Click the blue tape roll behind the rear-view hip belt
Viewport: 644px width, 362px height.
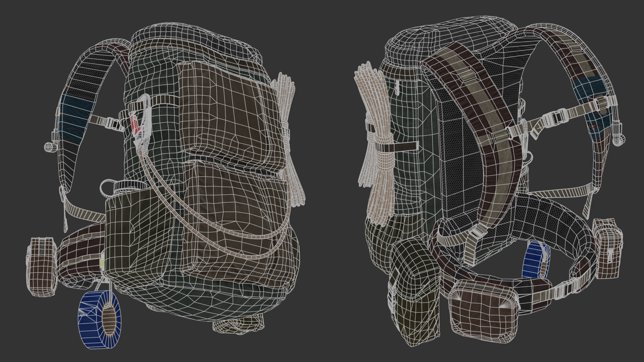tap(536, 260)
